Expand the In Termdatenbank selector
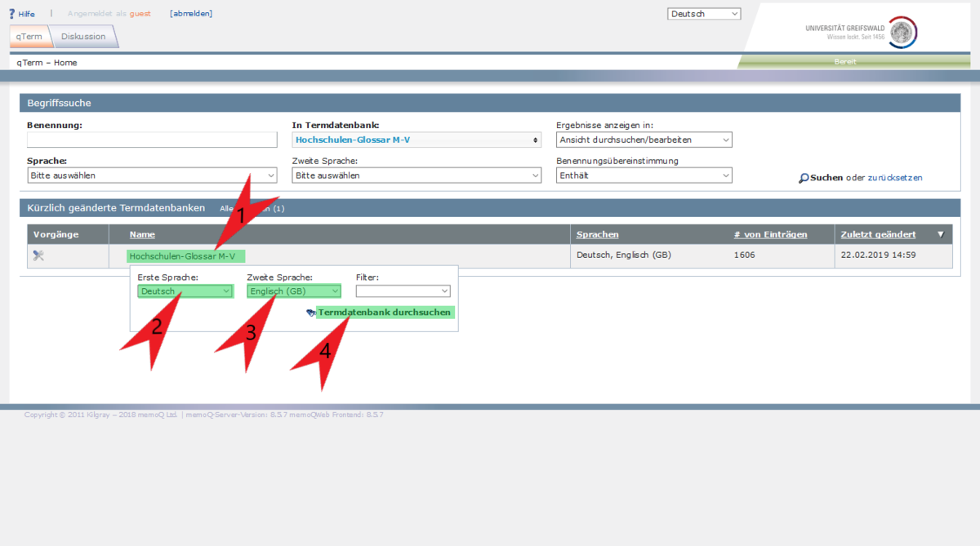980x546 pixels. [x=416, y=140]
